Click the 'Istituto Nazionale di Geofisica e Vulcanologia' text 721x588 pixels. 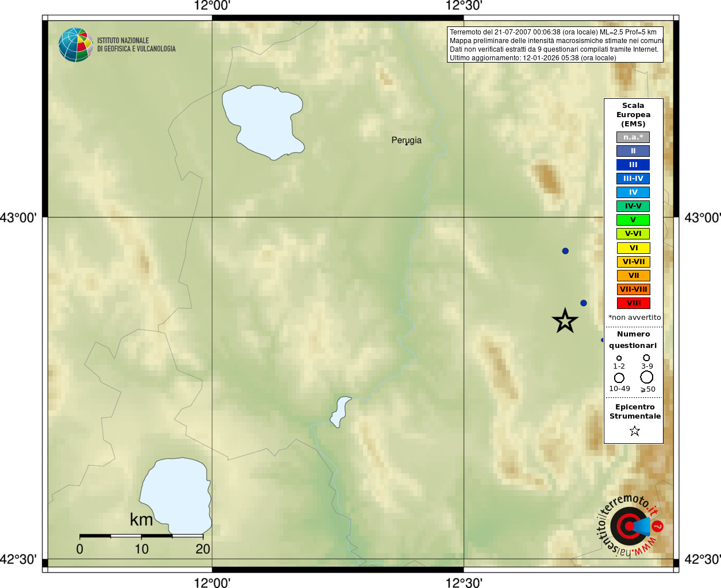[x=136, y=45]
